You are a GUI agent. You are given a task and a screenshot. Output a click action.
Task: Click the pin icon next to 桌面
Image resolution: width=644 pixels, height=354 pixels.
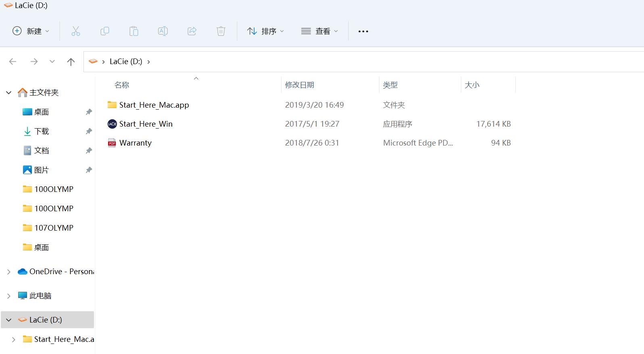(x=89, y=112)
